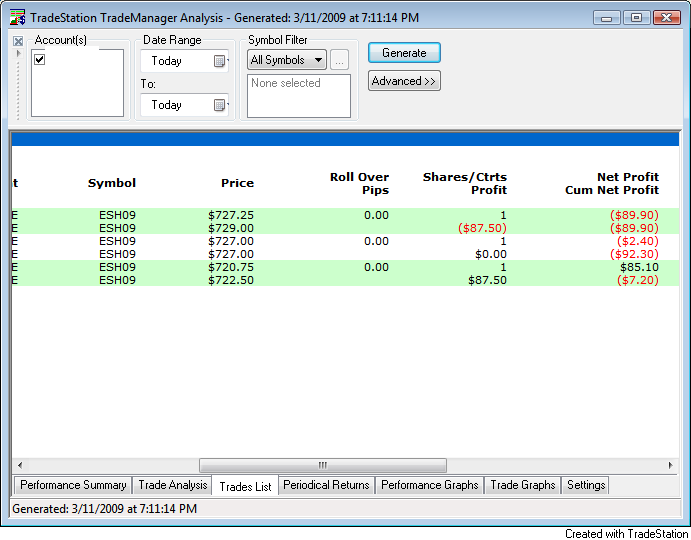Click the $85.10 net profit cell
Image resolution: width=691 pixels, height=540 pixels.
(639, 267)
